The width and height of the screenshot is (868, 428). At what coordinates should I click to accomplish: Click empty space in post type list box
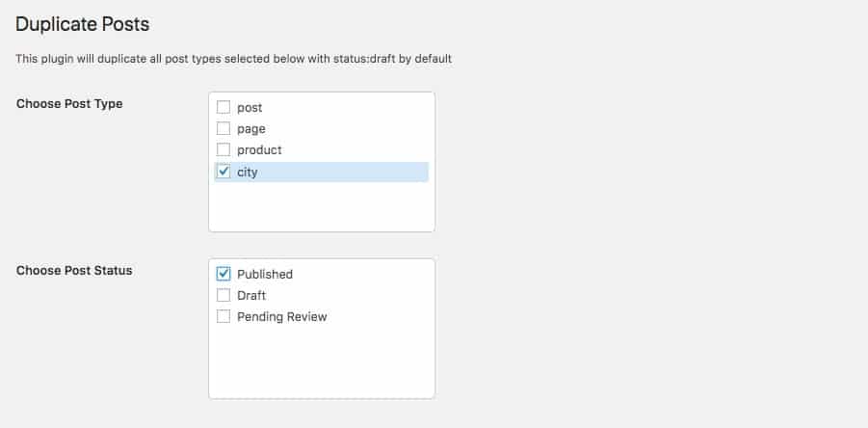click(x=321, y=209)
